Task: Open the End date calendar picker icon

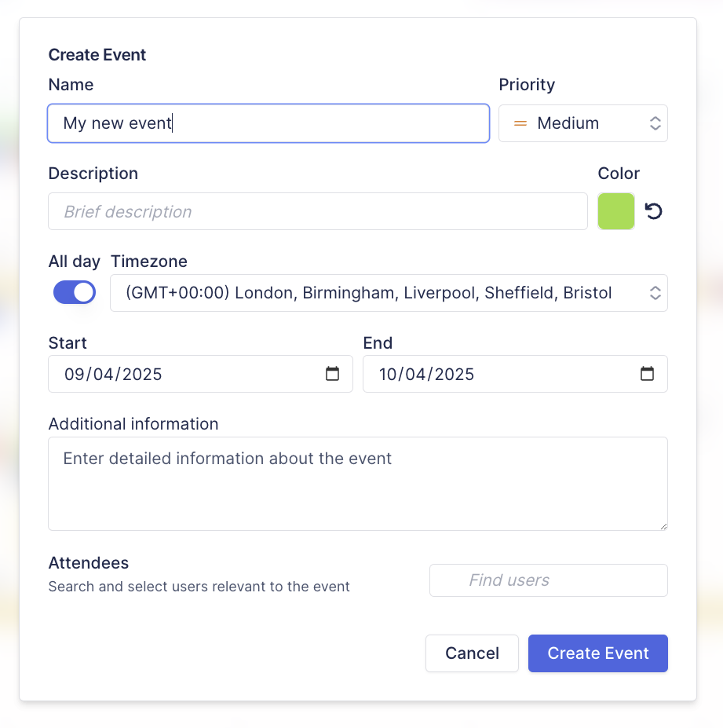Action: coord(647,374)
